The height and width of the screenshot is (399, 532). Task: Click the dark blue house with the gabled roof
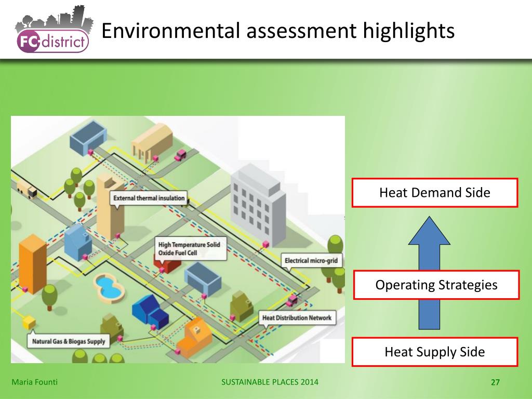[x=150, y=311]
